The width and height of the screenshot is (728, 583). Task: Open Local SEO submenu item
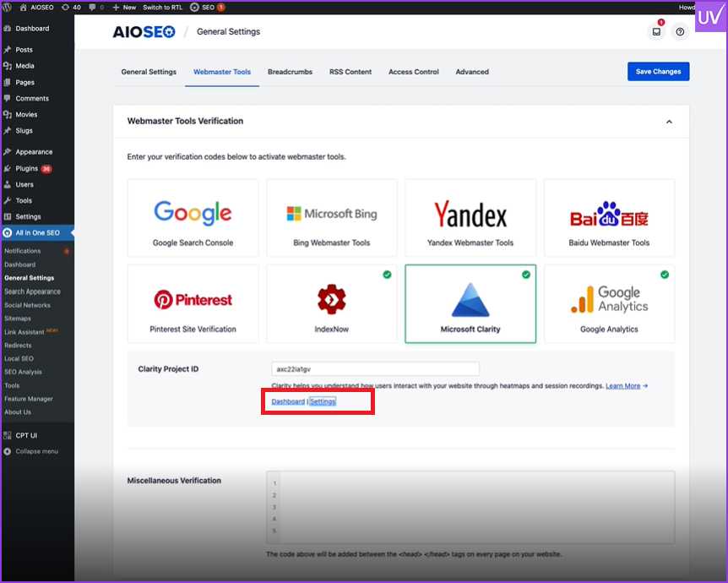19,358
